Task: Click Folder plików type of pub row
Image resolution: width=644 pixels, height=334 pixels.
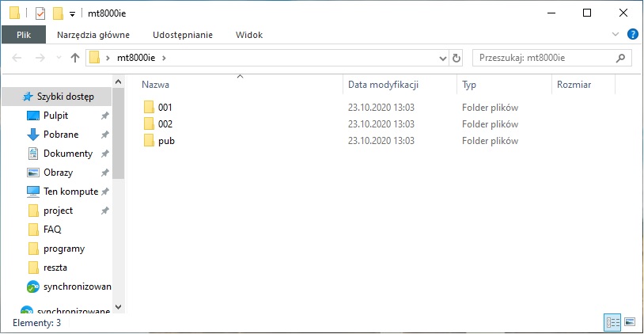Action: [490, 141]
